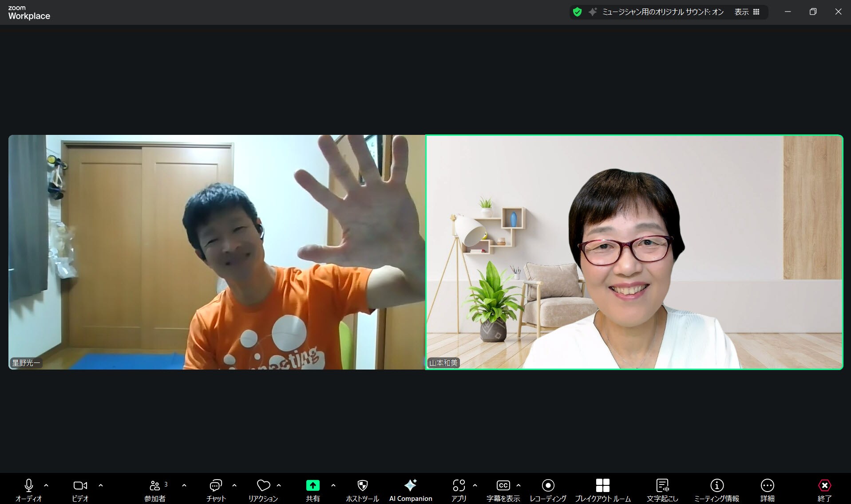Toggle original sound for musicians setting

click(x=662, y=12)
